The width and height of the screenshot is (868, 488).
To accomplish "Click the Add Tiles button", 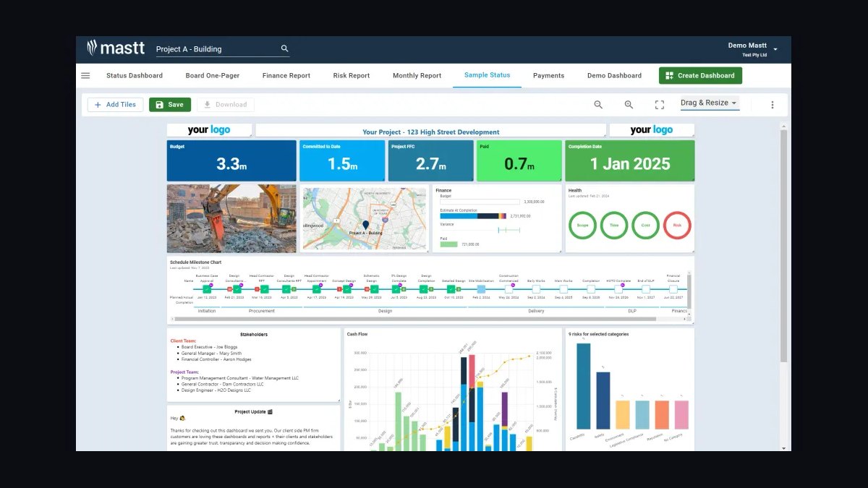I will (116, 105).
